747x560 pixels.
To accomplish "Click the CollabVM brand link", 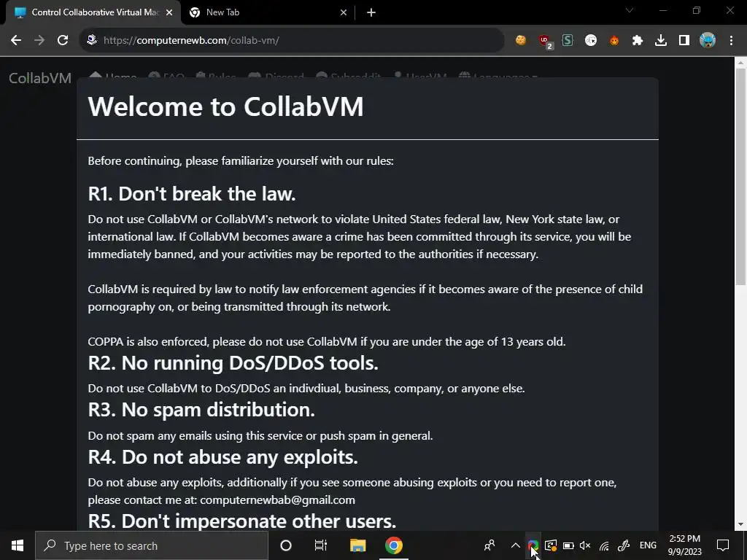I will [x=40, y=77].
